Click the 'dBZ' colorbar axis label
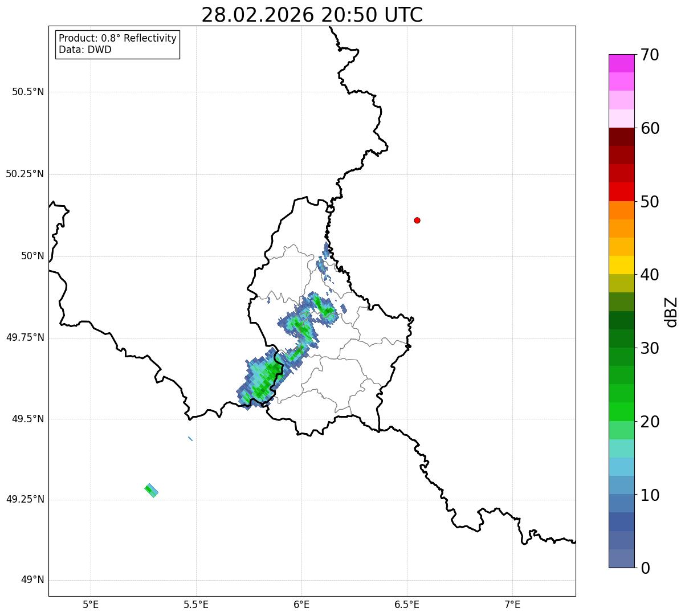Screen dimensions: 685x616 point(671,311)
